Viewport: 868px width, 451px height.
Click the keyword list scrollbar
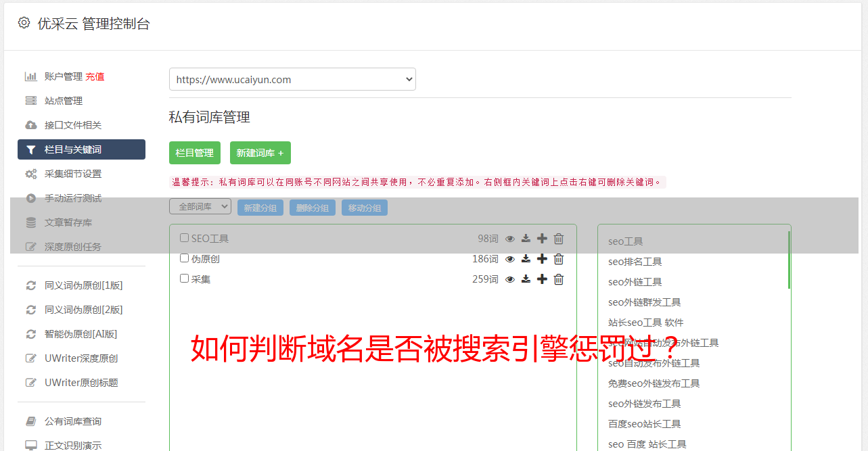[x=789, y=260]
